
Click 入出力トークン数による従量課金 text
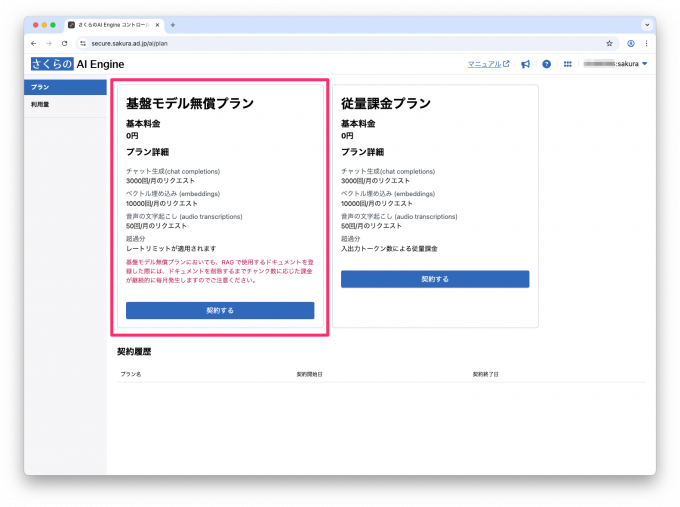click(389, 249)
